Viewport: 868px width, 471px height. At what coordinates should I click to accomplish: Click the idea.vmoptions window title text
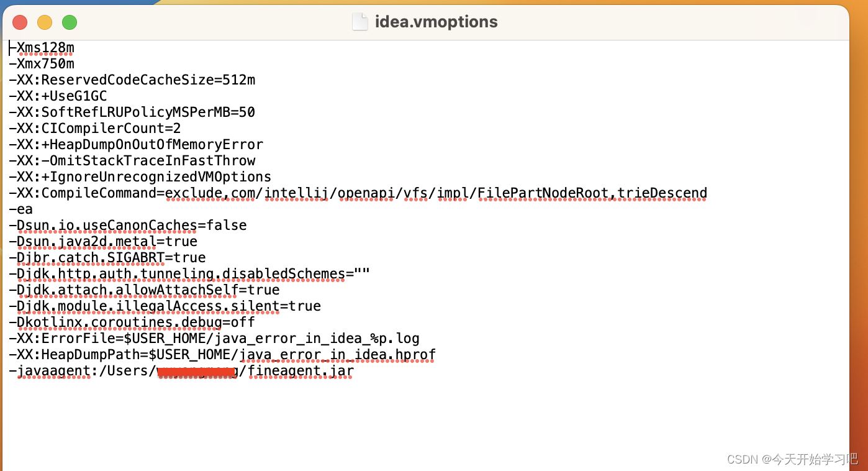pyautogui.click(x=436, y=22)
